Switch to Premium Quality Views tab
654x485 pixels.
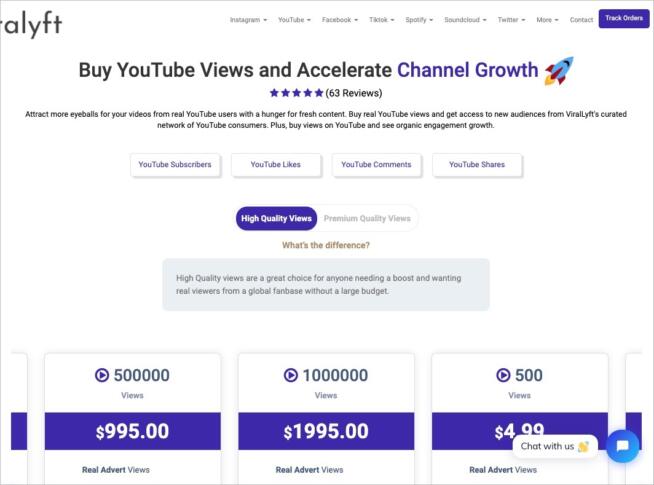coord(367,219)
